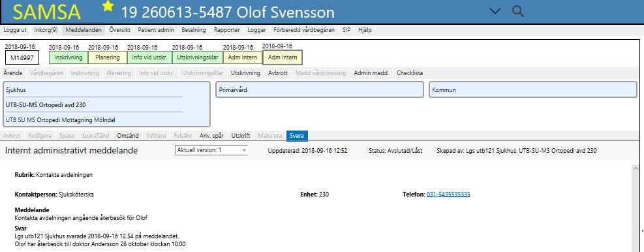
Task: Switch to the Checklista tab
Action: pyautogui.click(x=410, y=73)
